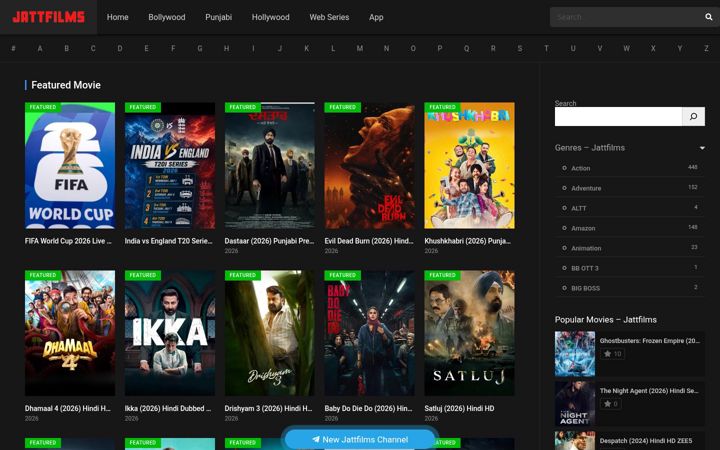
Task: Click the 'Dastaar (2026) Punjabi Pre...' title
Action: [269, 241]
